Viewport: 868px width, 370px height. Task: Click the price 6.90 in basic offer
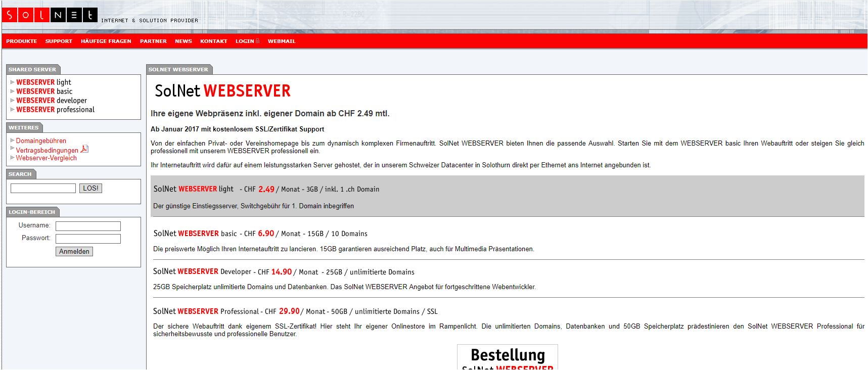click(266, 234)
